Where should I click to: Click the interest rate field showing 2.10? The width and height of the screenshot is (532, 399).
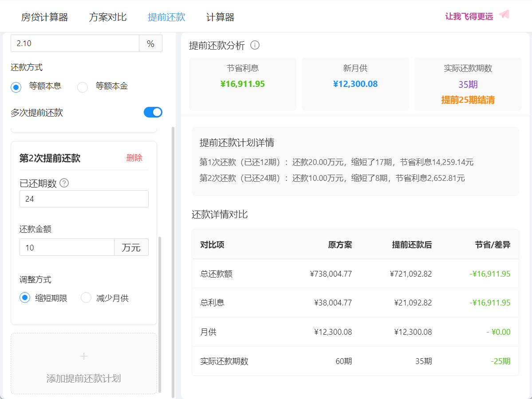tap(75, 43)
